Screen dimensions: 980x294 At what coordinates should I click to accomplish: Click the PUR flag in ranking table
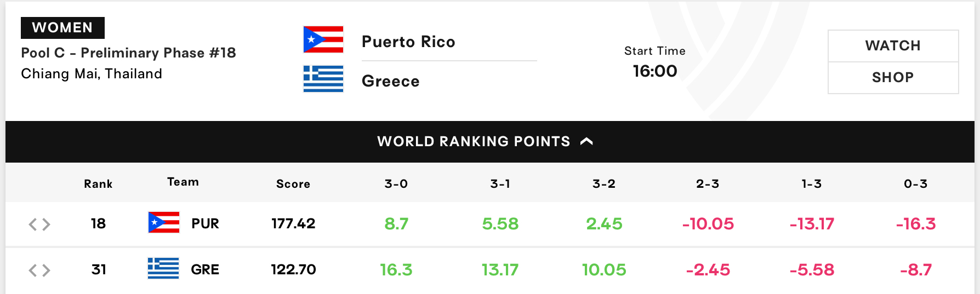click(x=164, y=222)
